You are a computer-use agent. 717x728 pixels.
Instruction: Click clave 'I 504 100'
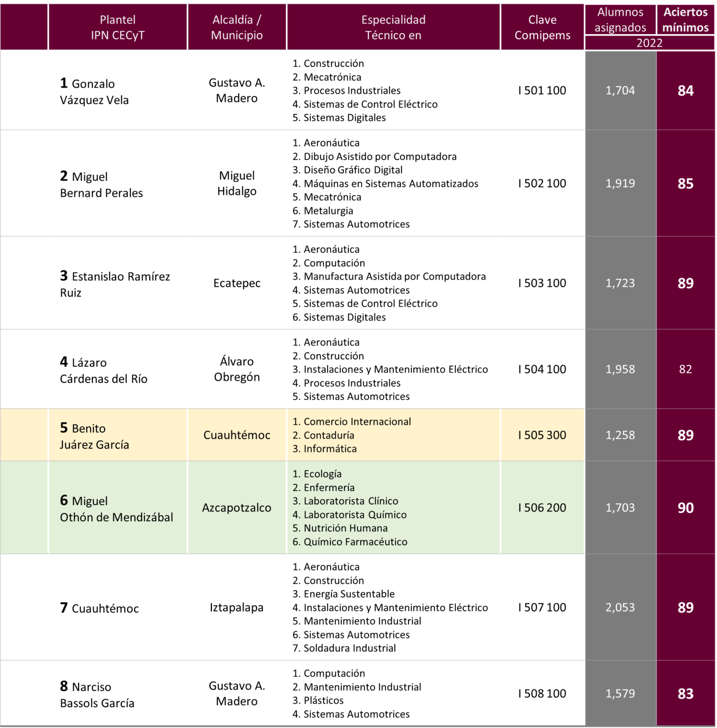pos(542,369)
